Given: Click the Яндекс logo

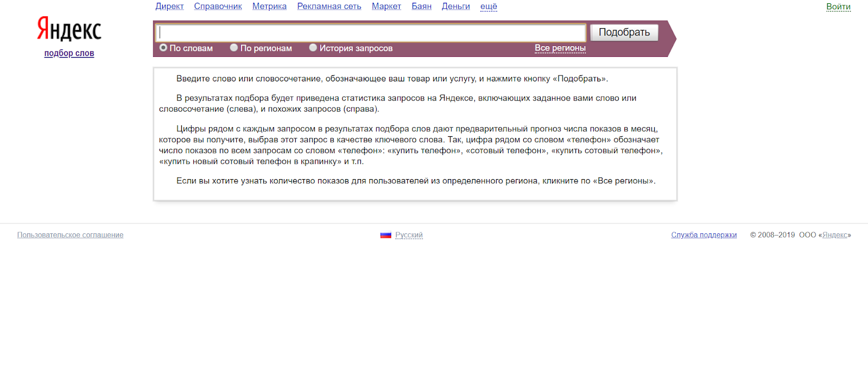Looking at the screenshot, I should [x=69, y=29].
